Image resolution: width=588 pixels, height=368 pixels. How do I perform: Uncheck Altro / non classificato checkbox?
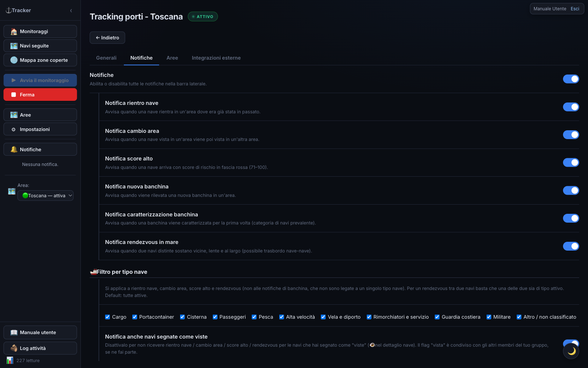click(519, 317)
